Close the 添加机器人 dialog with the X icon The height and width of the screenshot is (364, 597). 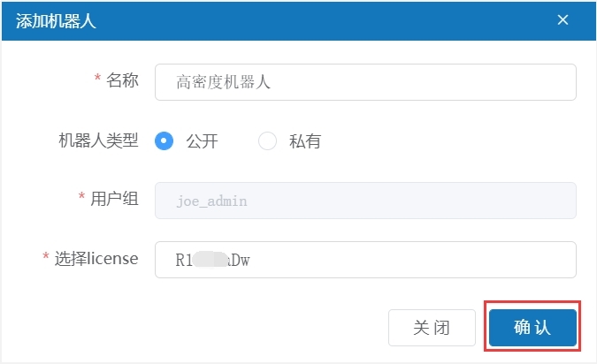point(563,20)
